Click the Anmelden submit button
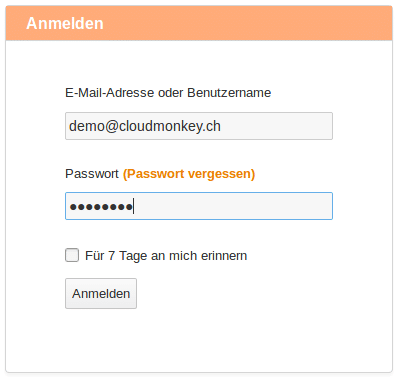The height and width of the screenshot is (379, 399). pos(101,294)
